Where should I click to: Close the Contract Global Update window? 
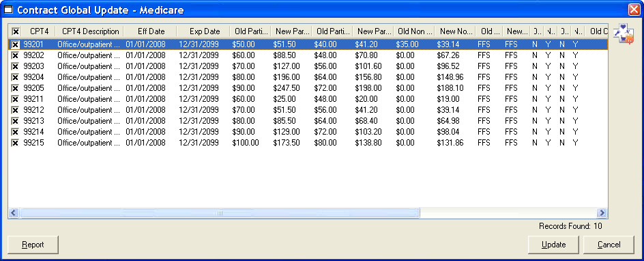(x=634, y=10)
